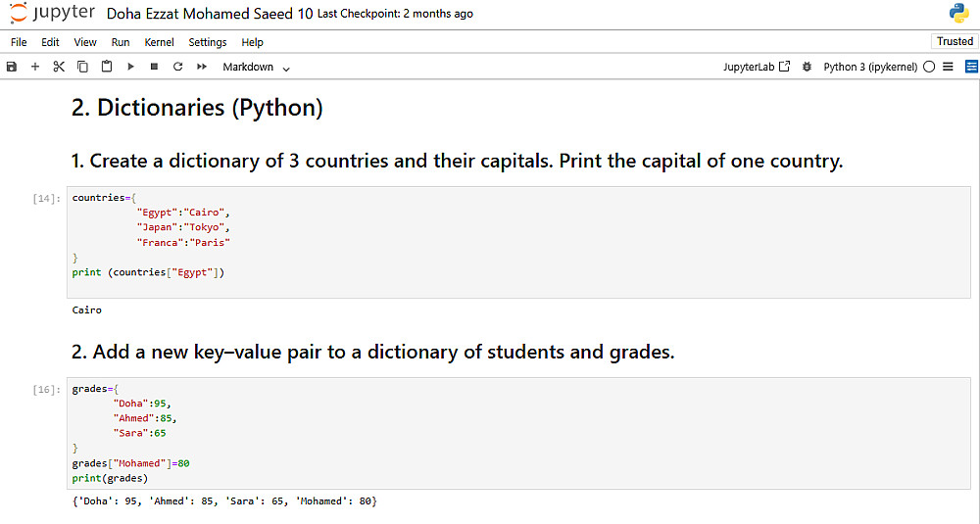980x524 pixels.
Task: Expand the table of contents lines icon
Action: (x=948, y=67)
